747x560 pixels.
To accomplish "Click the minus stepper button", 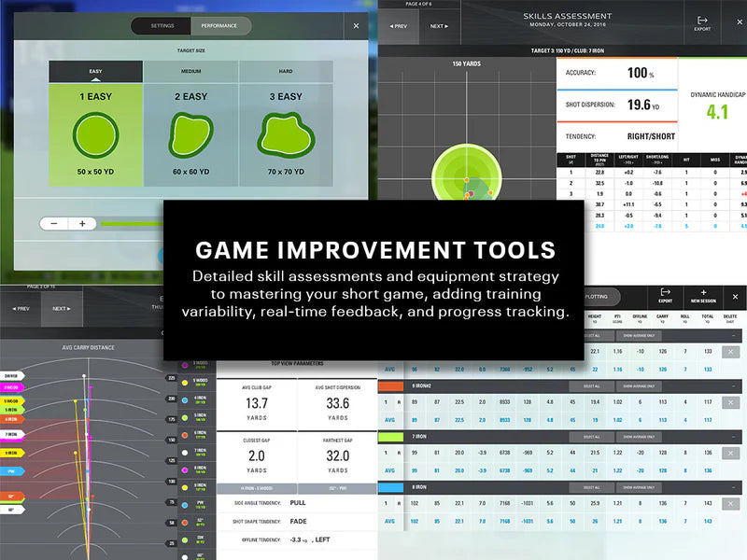I will [x=55, y=223].
